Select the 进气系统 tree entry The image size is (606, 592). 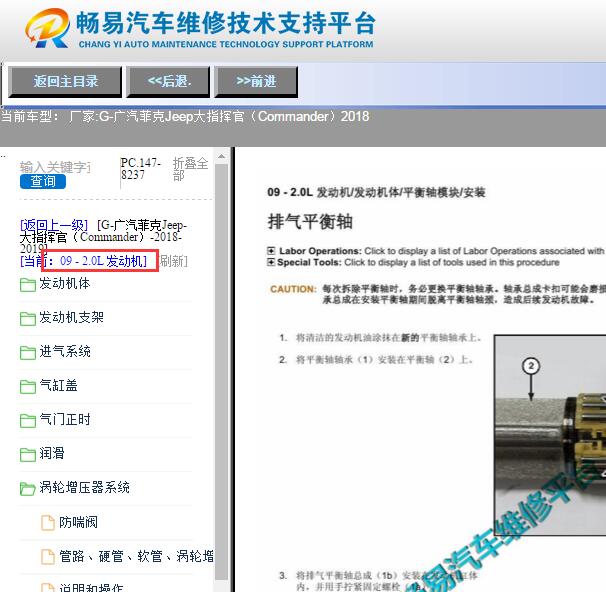(65, 352)
